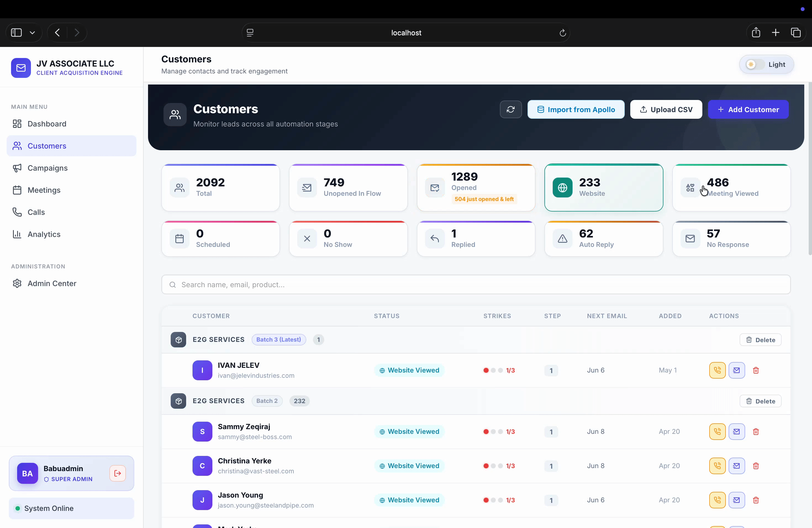Image resolution: width=812 pixels, height=528 pixels.
Task: Collapse the E2G Services Batch 2 group
Action: pos(178,401)
